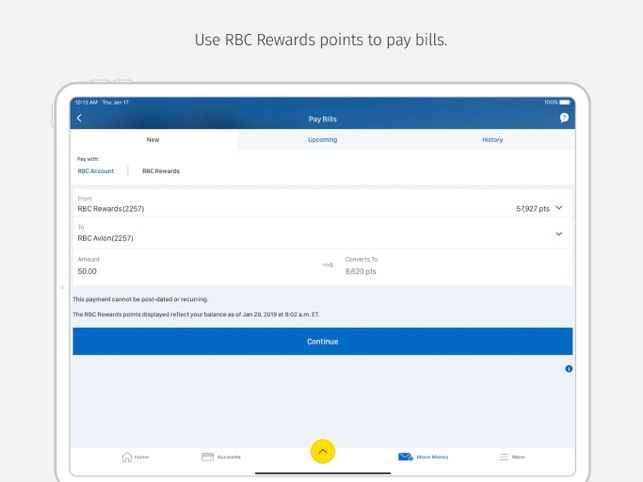Screen dimensions: 643x482
Task: Click the Converts To 8,620 pts value
Action: coord(360,271)
